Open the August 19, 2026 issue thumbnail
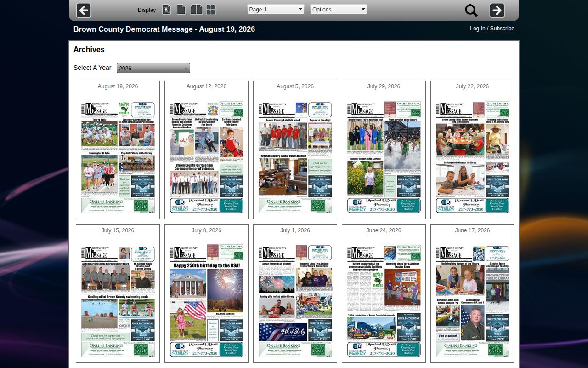This screenshot has height=368, width=588. pos(118,157)
